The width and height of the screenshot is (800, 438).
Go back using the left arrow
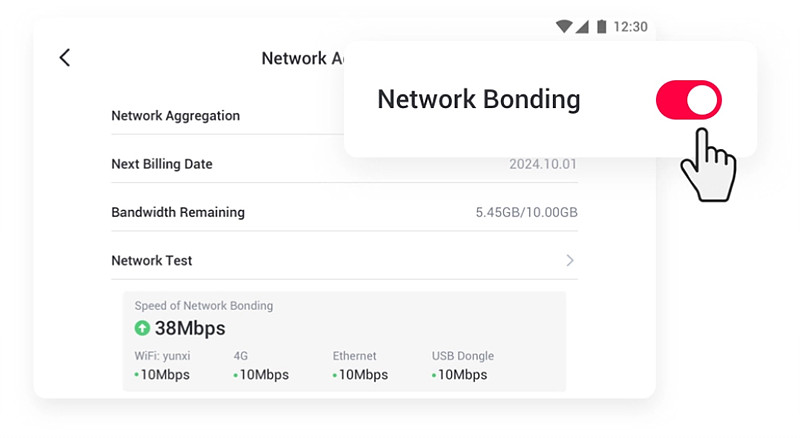64,58
